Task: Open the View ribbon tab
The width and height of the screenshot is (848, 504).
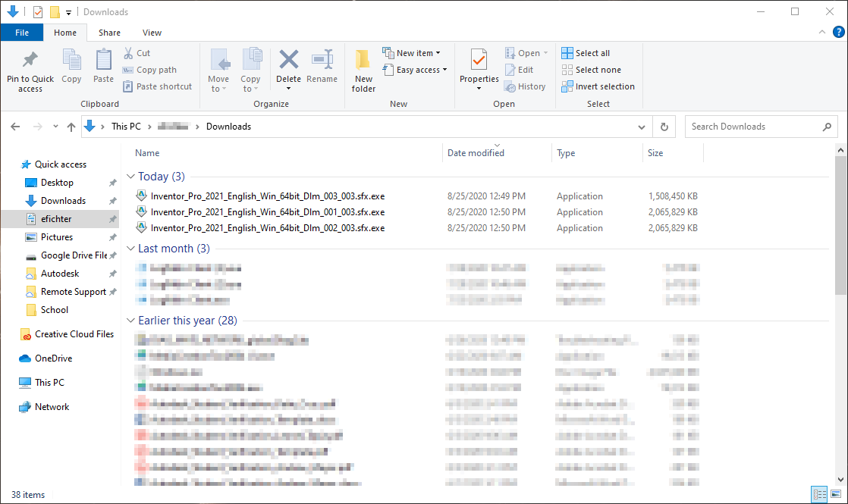Action: coord(152,33)
